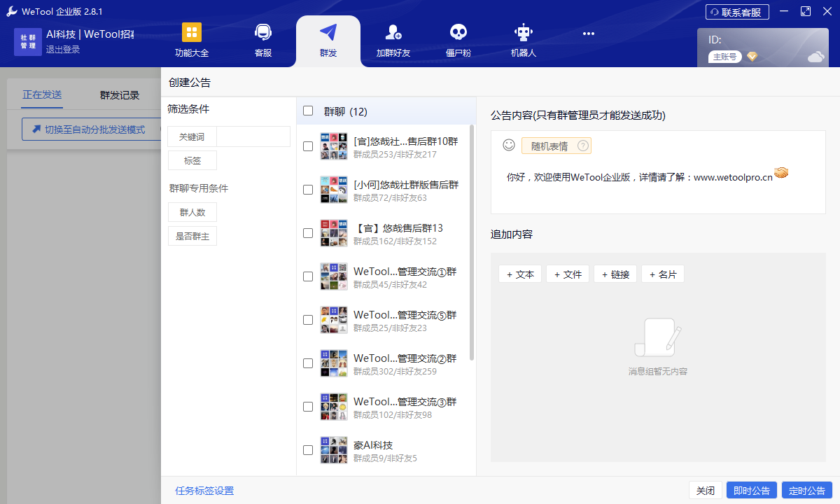Screen dimensions: 840x504
Task: Click the 群人数 filter button
Action: click(x=192, y=212)
